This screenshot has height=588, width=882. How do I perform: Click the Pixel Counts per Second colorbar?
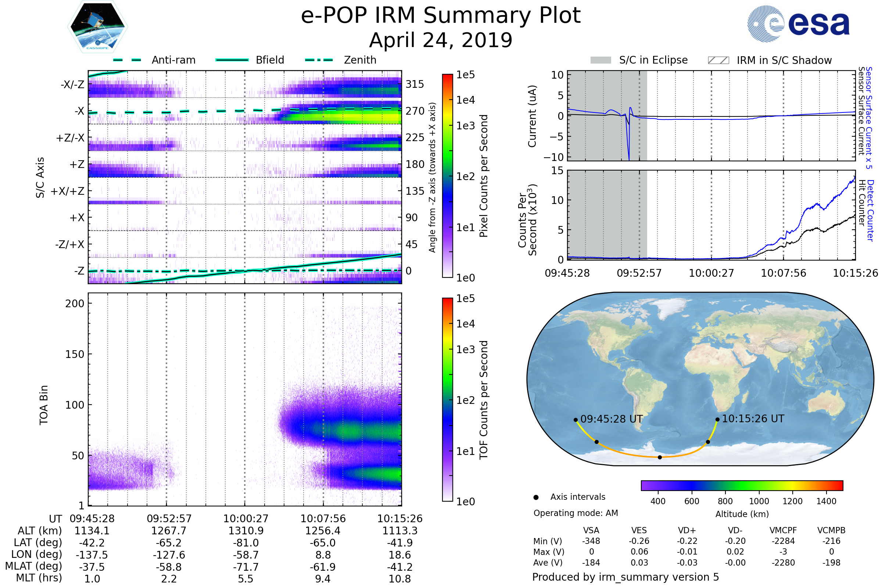[447, 176]
